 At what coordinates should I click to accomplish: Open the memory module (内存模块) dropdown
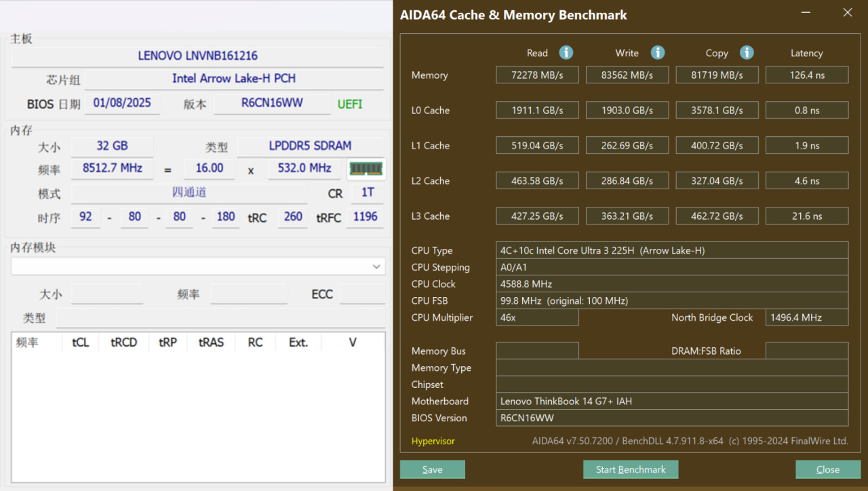(x=198, y=267)
